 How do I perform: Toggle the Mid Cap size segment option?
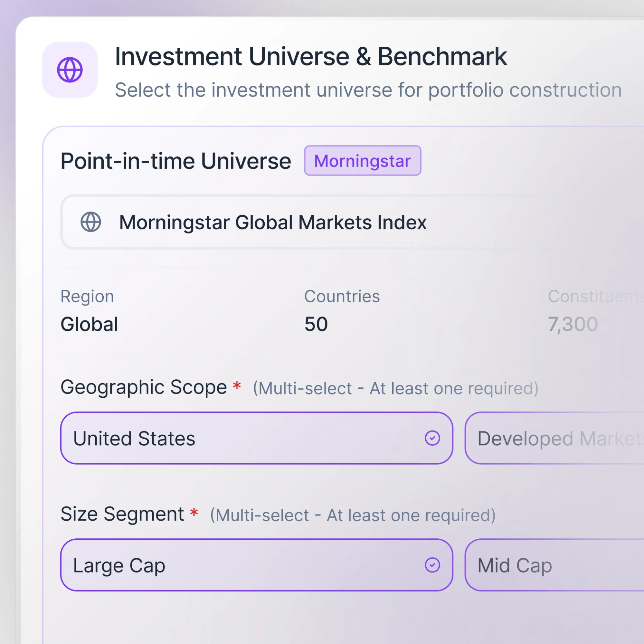[x=554, y=565]
